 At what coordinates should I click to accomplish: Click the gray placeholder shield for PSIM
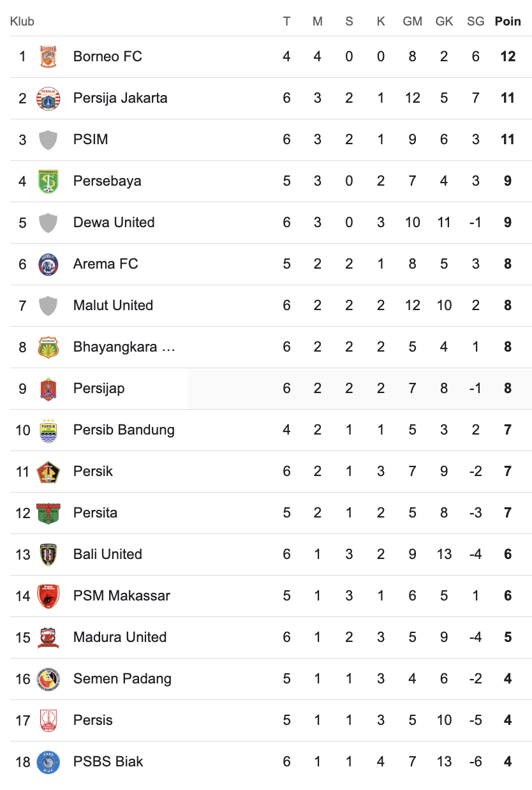(48, 140)
